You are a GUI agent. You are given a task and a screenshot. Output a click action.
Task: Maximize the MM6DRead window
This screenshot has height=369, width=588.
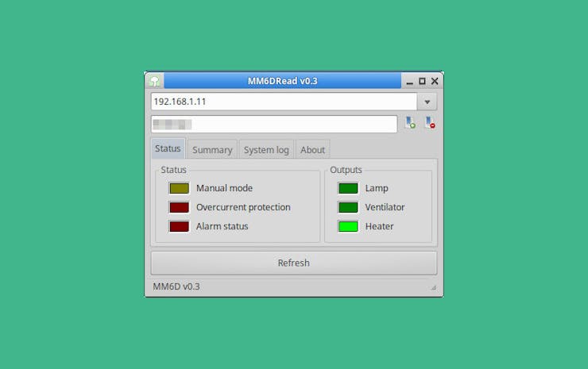point(422,81)
